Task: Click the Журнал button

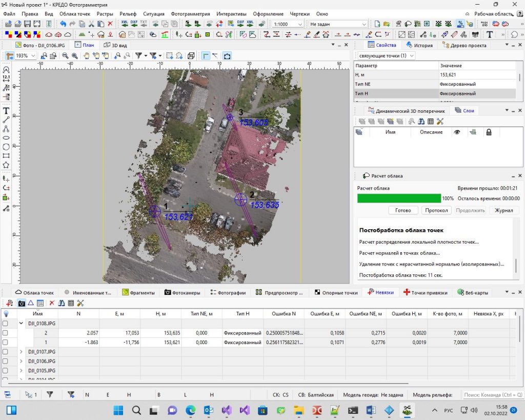Action: 503,210
